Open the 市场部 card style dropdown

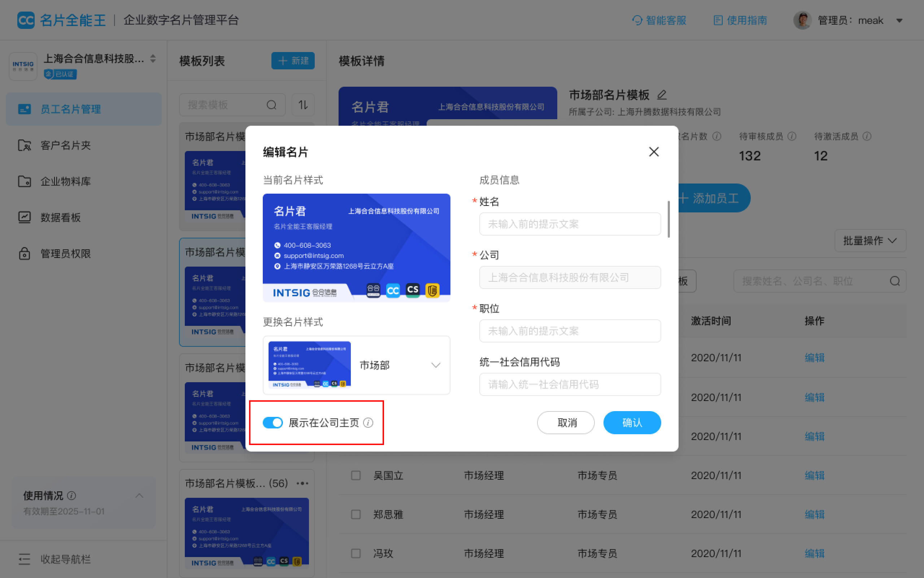(x=356, y=365)
